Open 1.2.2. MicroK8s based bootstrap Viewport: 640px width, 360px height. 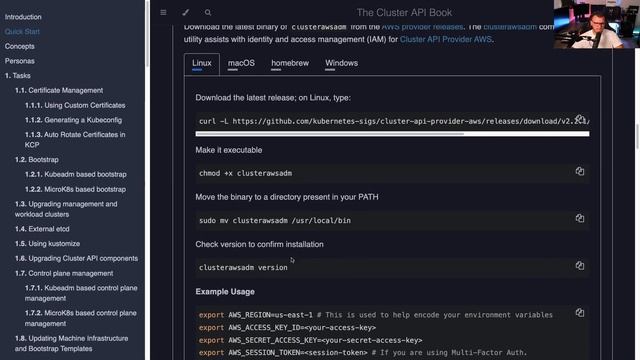coord(75,189)
